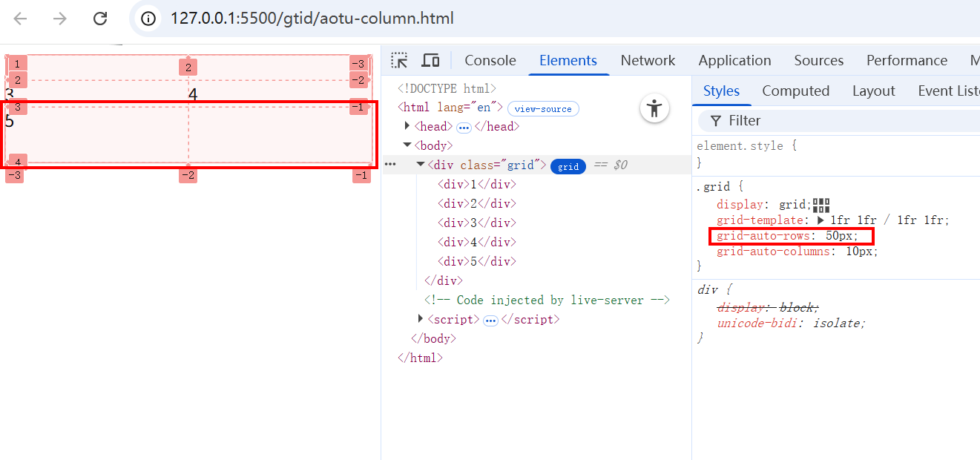Click the ellipsis inside the head tag
The height and width of the screenshot is (460, 980).
coord(464,128)
